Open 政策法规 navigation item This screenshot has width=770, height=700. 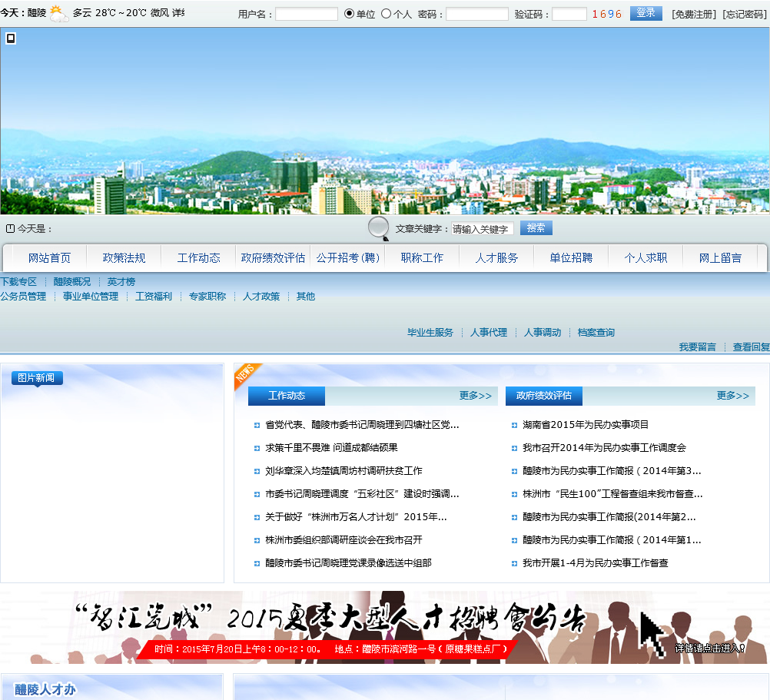point(124,257)
